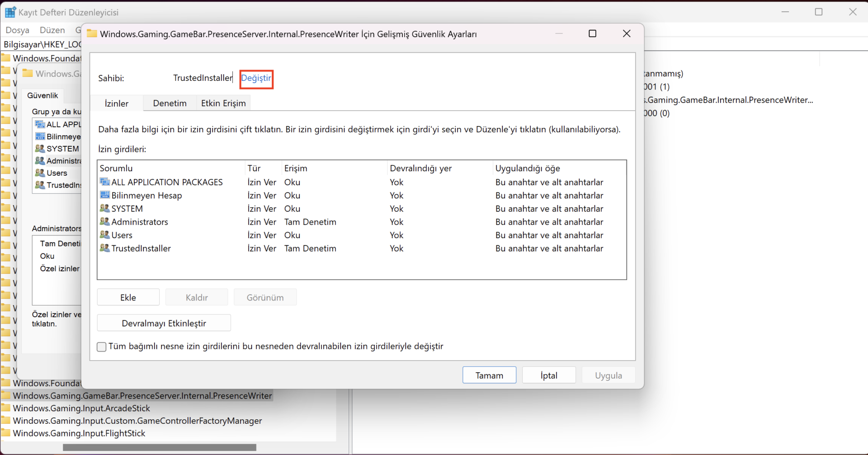Open the Dosya menu

(x=17, y=30)
